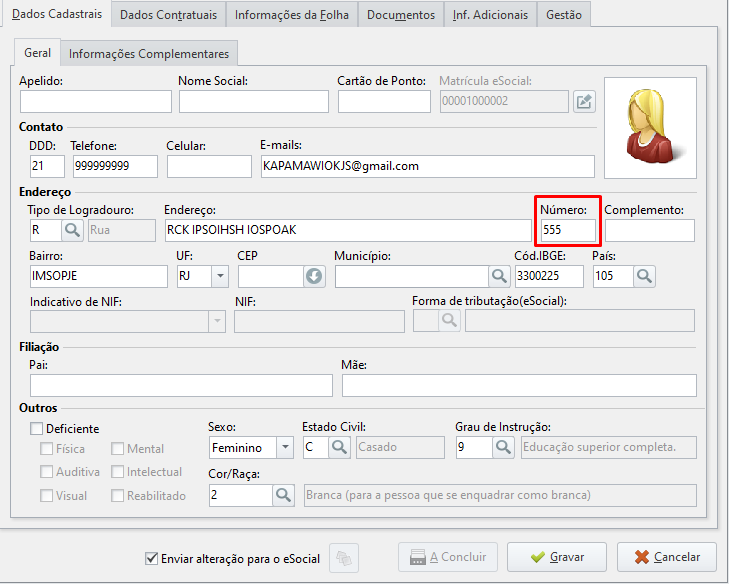This screenshot has height=584, width=729.
Task: Click the Nome Social input field
Action: pyautogui.click(x=254, y=101)
